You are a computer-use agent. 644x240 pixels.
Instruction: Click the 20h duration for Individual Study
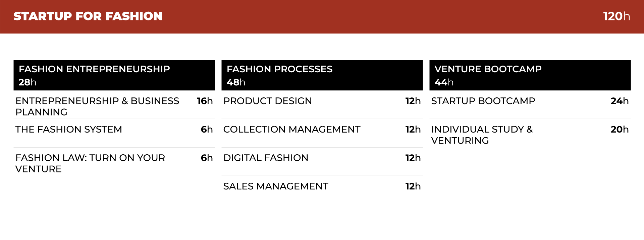tap(620, 129)
